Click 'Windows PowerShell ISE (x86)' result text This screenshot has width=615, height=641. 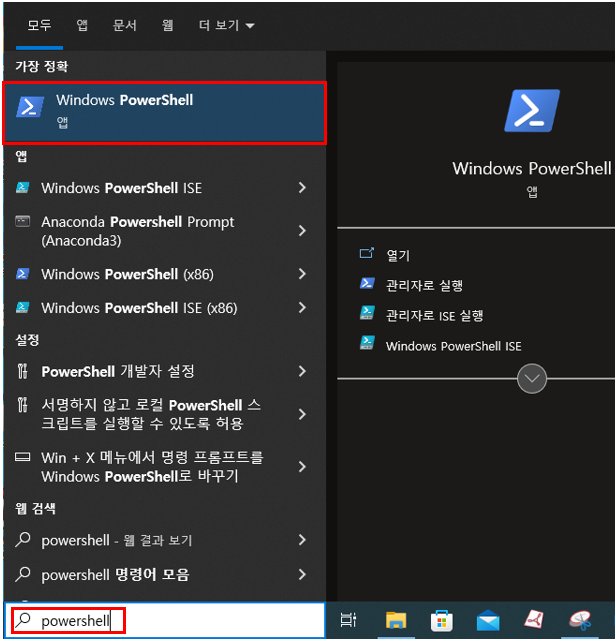[139, 308]
